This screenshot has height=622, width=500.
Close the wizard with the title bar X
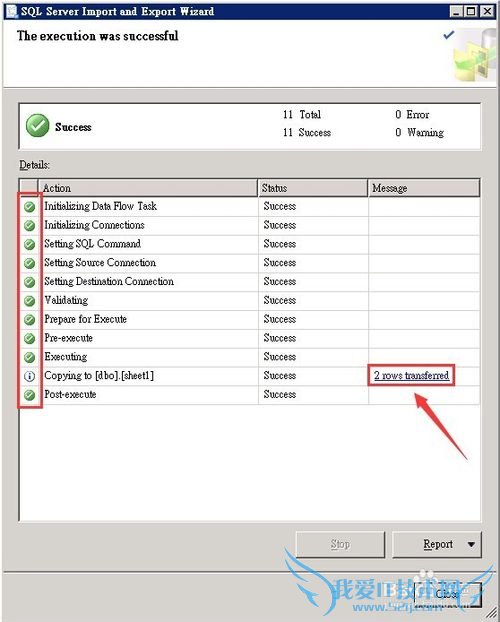click(487, 12)
